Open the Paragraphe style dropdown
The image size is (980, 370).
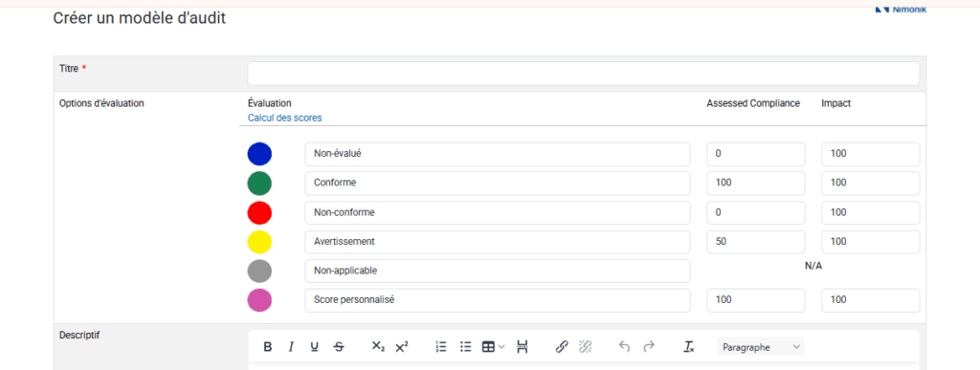pyautogui.click(x=761, y=347)
